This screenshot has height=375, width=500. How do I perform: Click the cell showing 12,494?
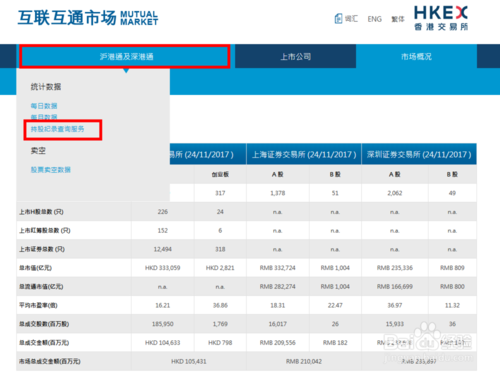pos(163,249)
